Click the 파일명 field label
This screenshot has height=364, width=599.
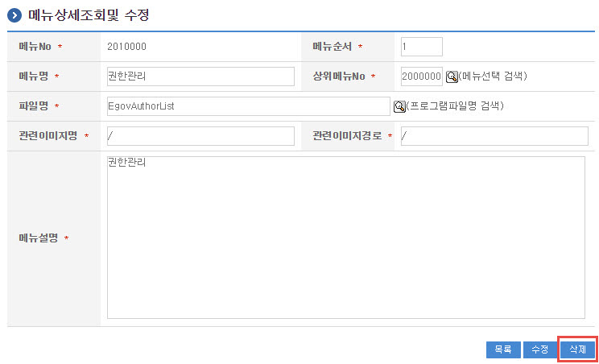(x=34, y=106)
